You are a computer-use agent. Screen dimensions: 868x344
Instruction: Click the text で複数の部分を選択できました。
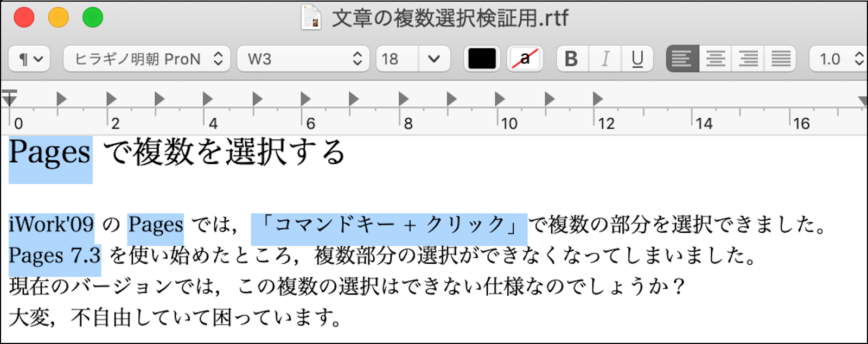(x=677, y=225)
